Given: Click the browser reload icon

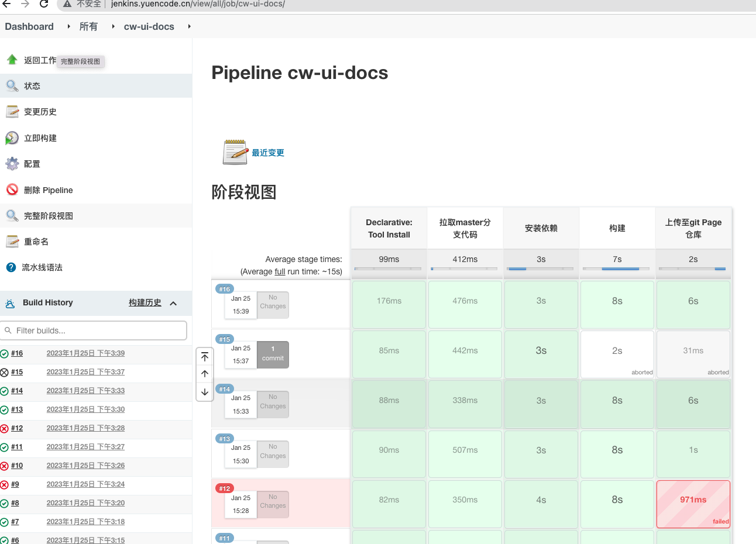Looking at the screenshot, I should 44,4.
